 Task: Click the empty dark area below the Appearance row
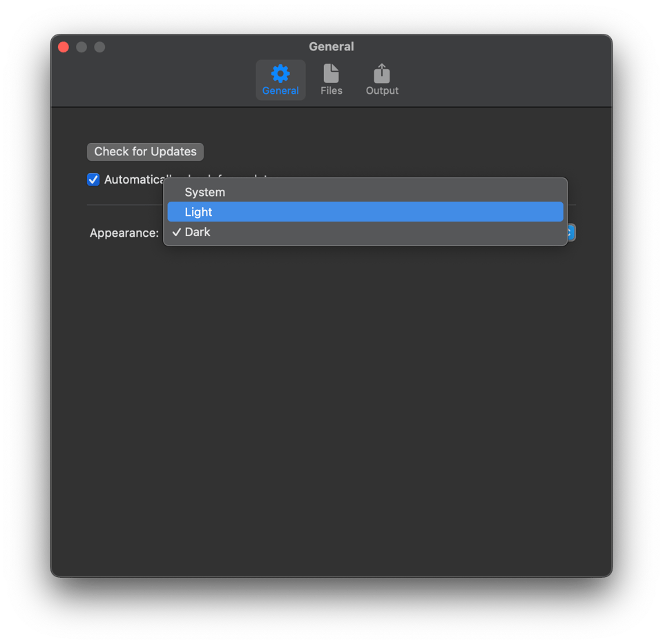[331, 400]
